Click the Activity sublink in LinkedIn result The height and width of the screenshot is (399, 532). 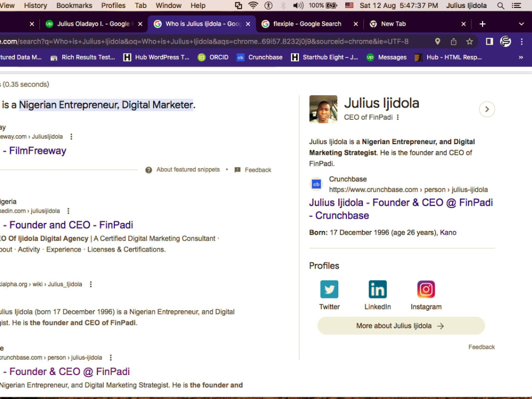[29, 250]
